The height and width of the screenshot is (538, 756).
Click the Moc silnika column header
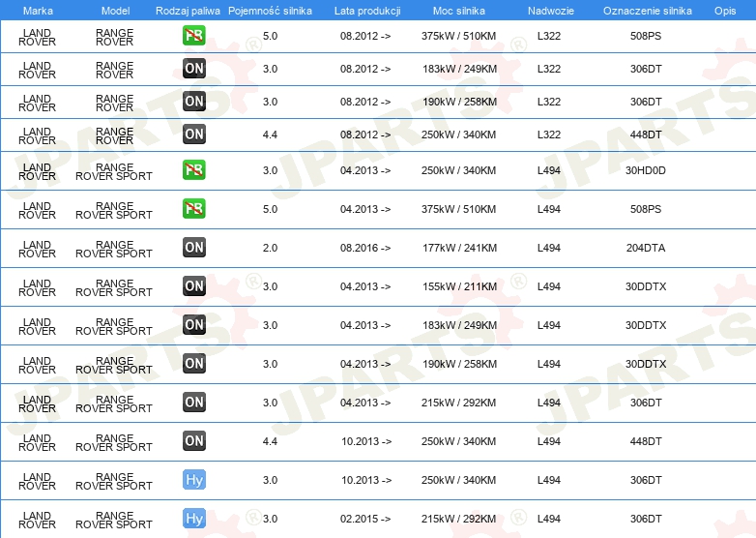(459, 11)
